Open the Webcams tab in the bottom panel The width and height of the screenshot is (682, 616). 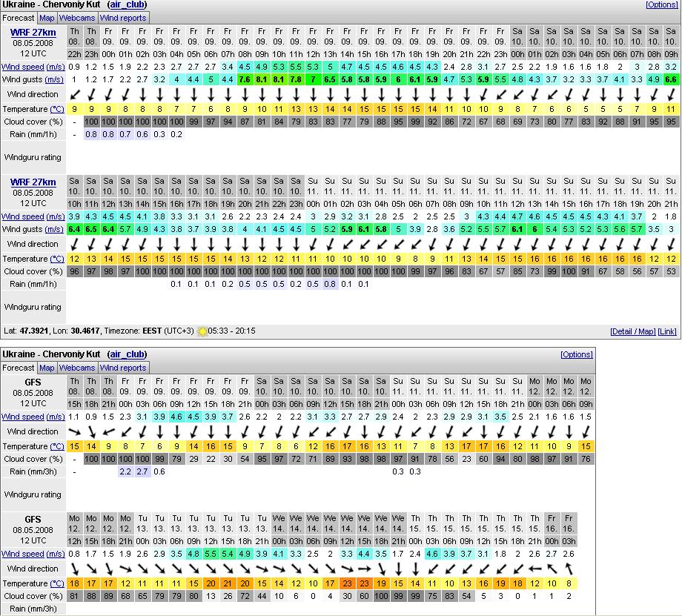pyautogui.click(x=76, y=368)
